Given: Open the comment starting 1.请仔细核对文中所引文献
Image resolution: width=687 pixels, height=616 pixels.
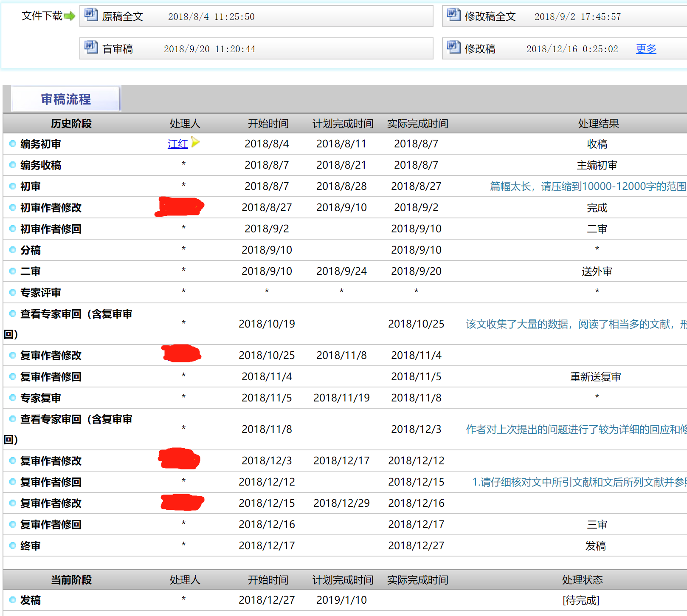Looking at the screenshot, I should (580, 482).
